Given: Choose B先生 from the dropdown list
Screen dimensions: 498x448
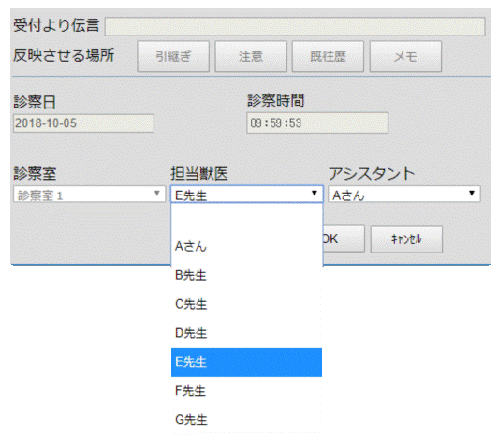Looking at the screenshot, I should (247, 275).
